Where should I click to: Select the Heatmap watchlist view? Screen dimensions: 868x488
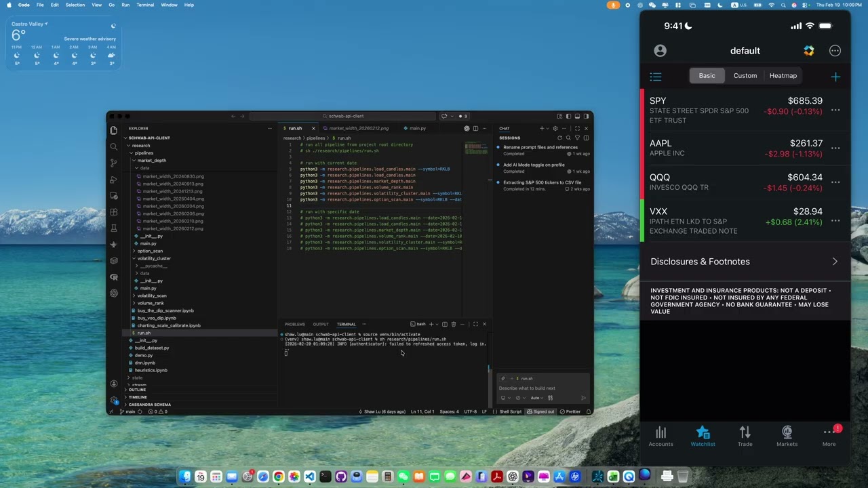pyautogui.click(x=783, y=76)
